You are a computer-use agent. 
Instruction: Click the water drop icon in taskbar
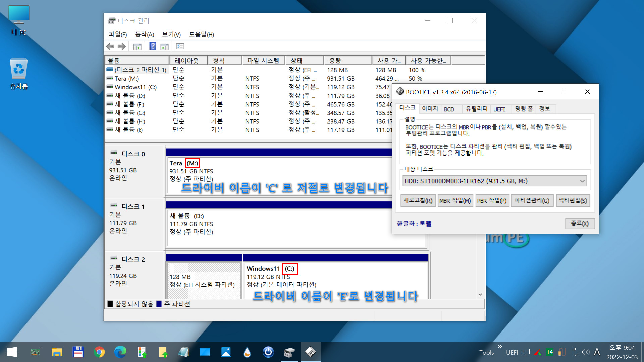tap(247, 352)
